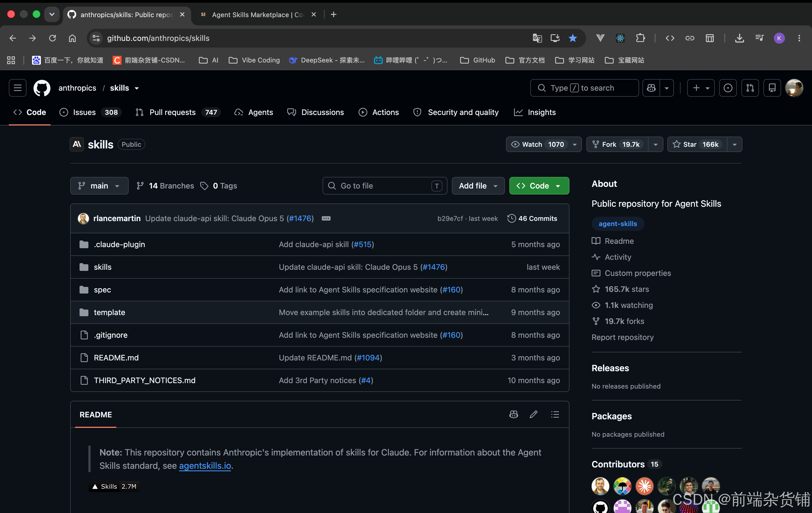The image size is (812, 513).
Task: Open the Chrome profile avatar K
Action: coord(779,38)
